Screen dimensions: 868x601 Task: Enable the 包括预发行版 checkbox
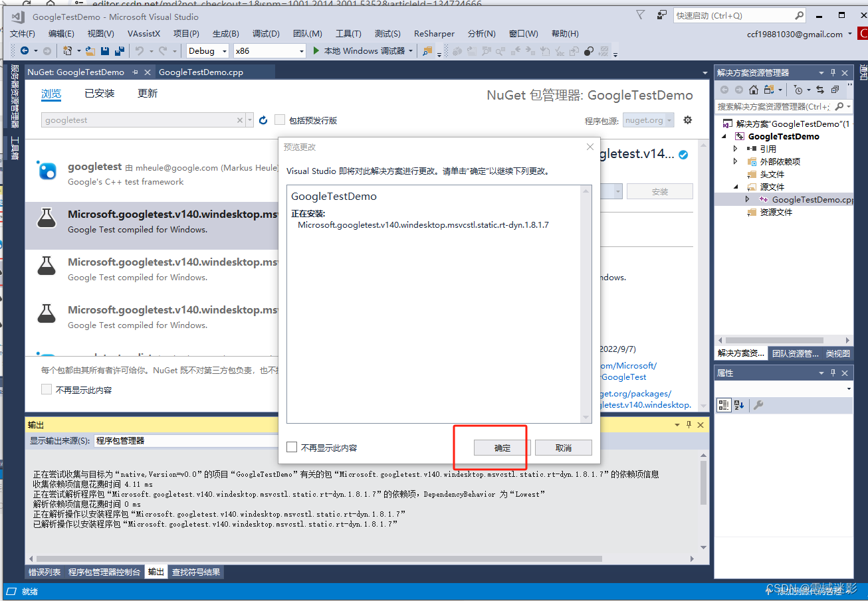point(280,120)
